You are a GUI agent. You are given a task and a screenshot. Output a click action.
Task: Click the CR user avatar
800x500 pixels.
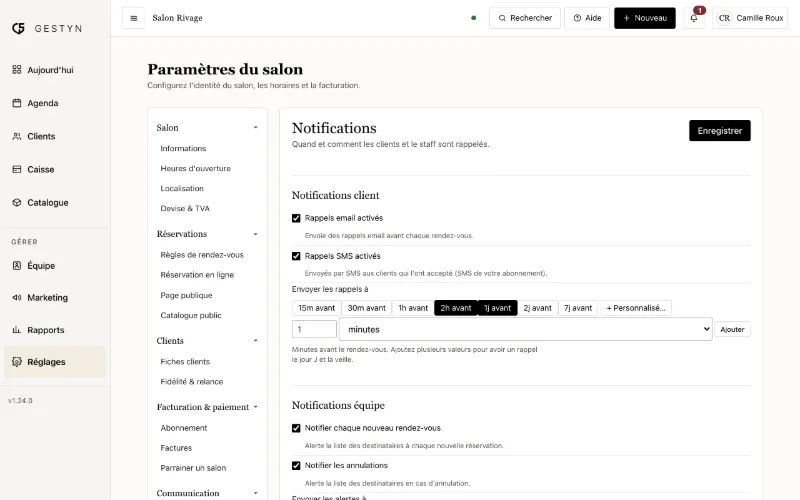(x=724, y=18)
